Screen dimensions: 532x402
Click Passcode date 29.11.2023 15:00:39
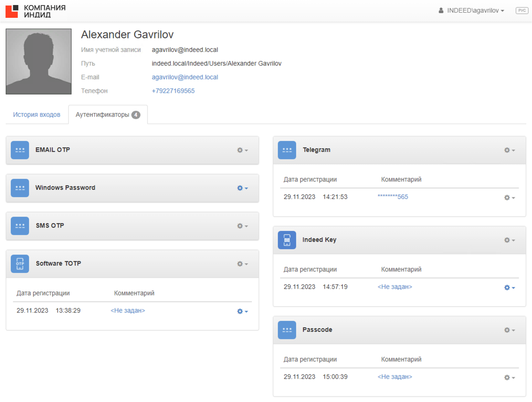coord(316,377)
